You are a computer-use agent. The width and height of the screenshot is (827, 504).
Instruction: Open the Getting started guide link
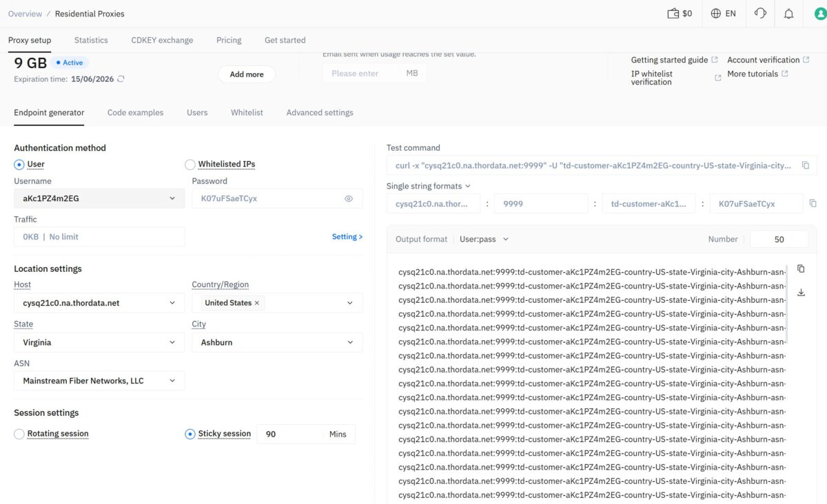point(669,60)
